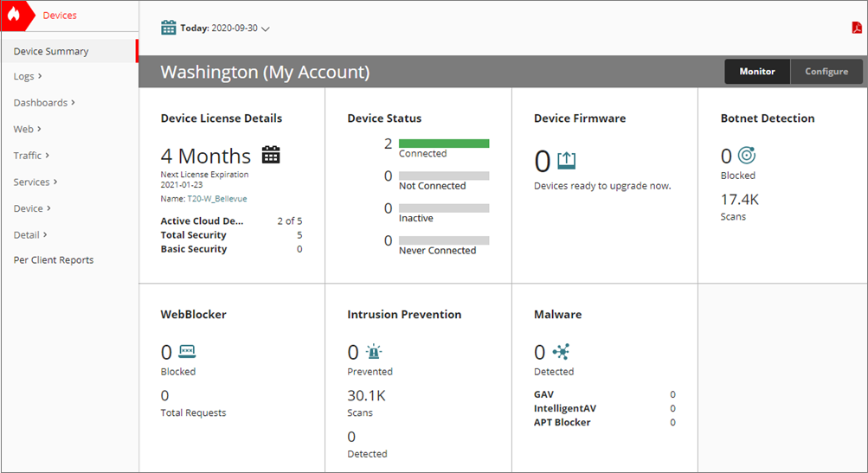This screenshot has width=868, height=473.
Task: Select Device Summary in sidebar
Action: pos(70,51)
